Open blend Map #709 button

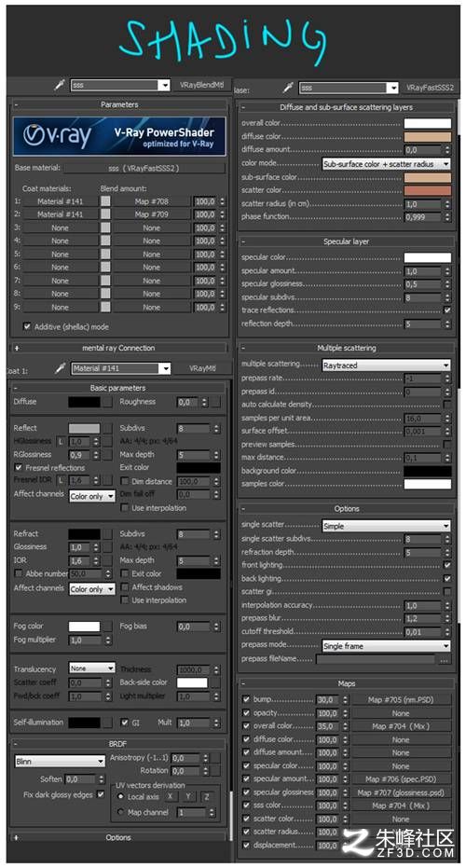tap(151, 214)
